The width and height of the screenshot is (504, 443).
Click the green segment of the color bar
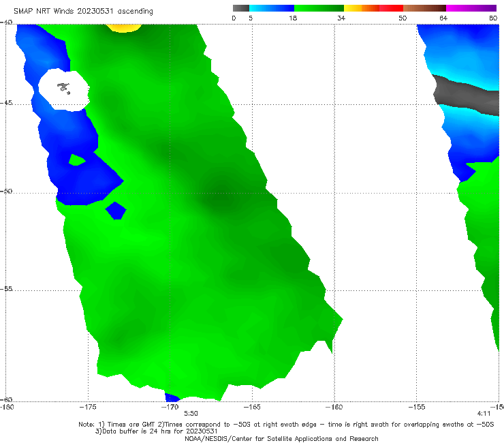(x=319, y=8)
